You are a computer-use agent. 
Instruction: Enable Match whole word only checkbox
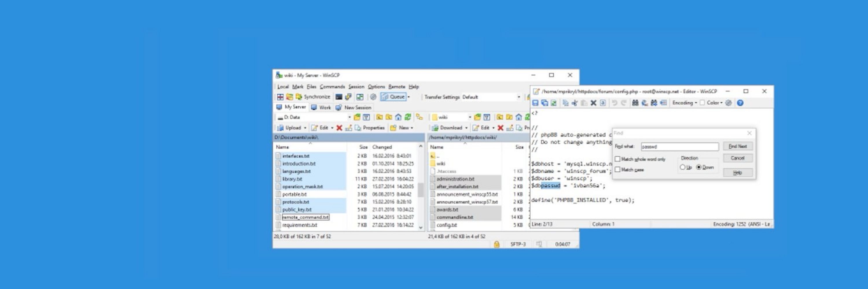point(617,159)
